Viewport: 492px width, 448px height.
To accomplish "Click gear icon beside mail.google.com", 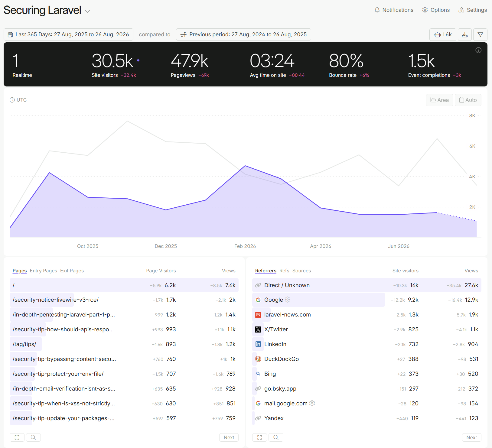I will coord(312,403).
